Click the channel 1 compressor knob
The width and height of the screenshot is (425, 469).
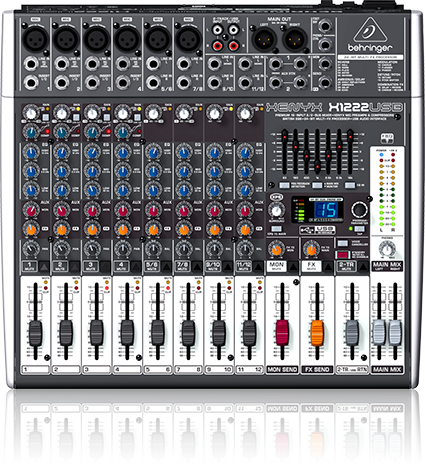pyautogui.click(x=31, y=132)
